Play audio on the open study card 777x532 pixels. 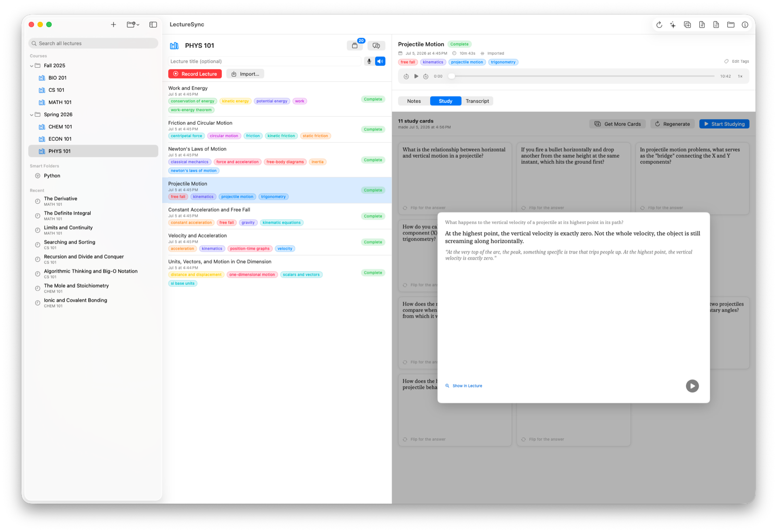[692, 386]
